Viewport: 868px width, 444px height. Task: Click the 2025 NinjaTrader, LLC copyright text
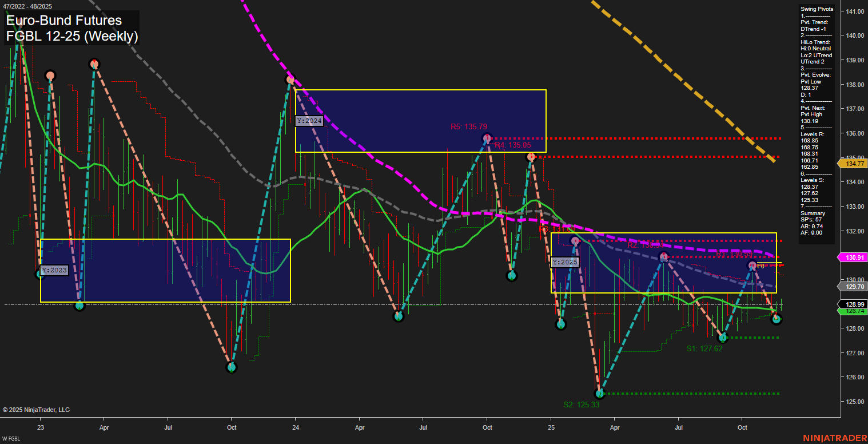click(x=36, y=410)
